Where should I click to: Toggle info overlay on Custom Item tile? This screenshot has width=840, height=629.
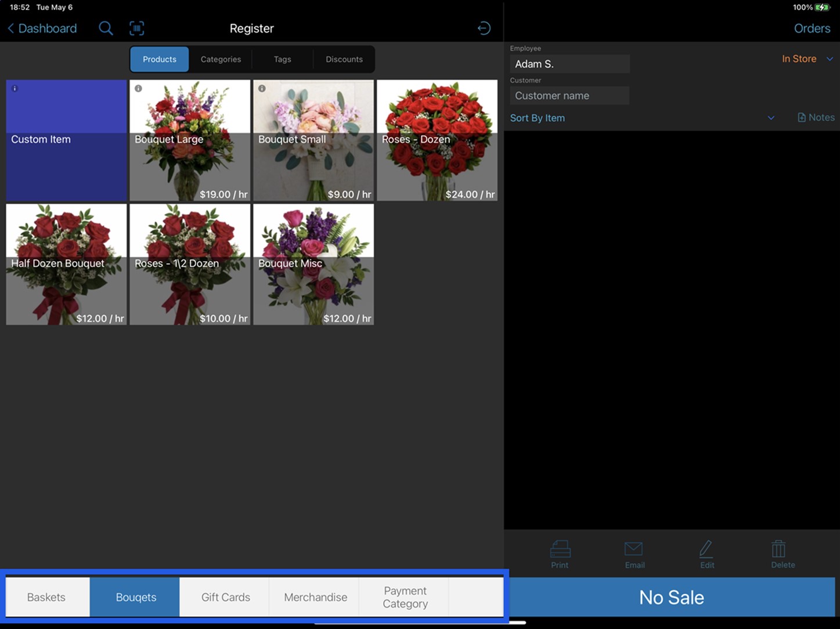[15, 88]
